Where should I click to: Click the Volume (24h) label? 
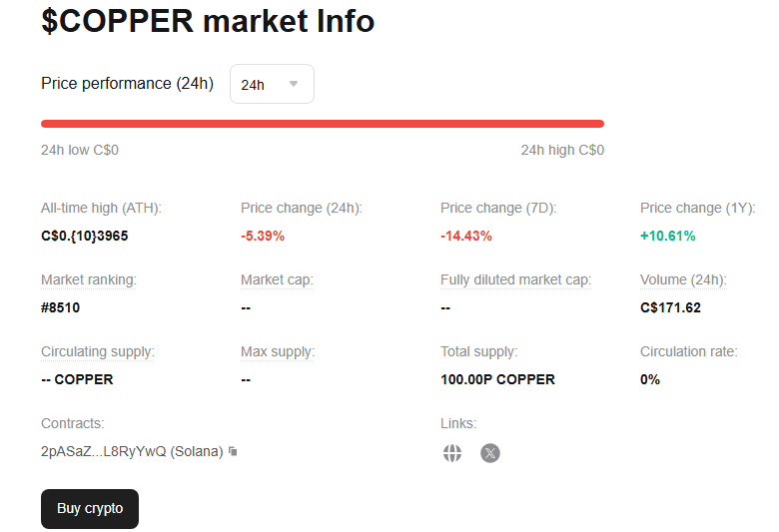click(683, 279)
